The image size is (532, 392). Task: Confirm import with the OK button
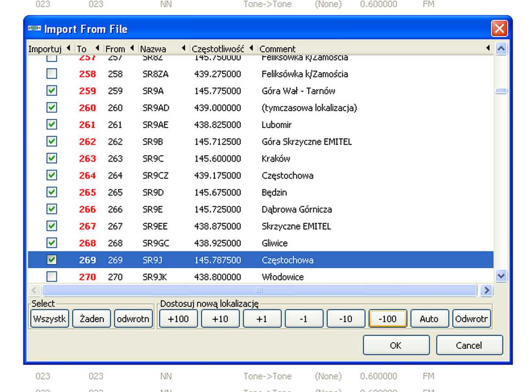click(396, 345)
